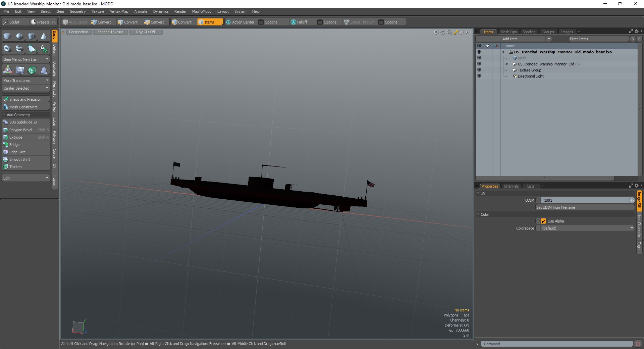Screen dimensions: 644x349
Task: Select the Torus primitive tool
Action: tap(7, 49)
